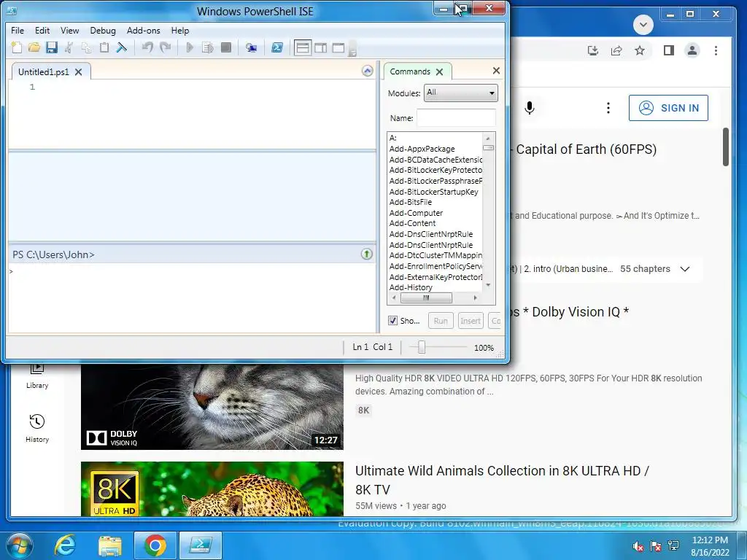
Task: Open the Add-ons menu
Action: tap(144, 31)
